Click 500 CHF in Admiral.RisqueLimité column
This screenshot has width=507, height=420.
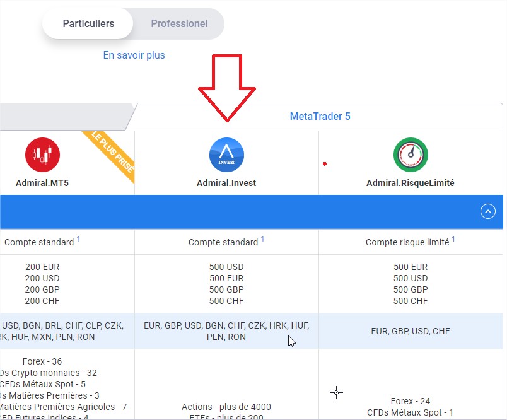(x=411, y=301)
